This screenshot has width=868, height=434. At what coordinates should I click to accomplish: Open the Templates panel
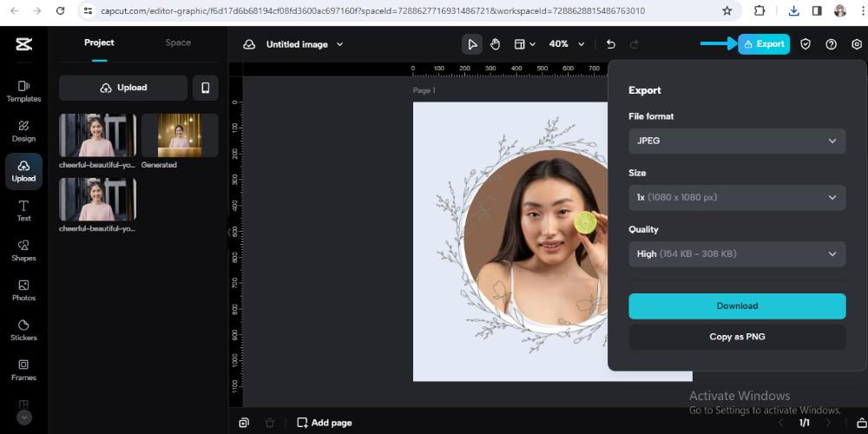(x=23, y=91)
